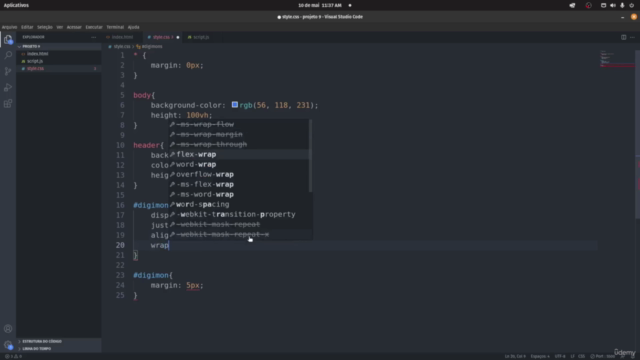Click the Espaços indentation status entry
The image size is (640, 360).
click(540, 356)
